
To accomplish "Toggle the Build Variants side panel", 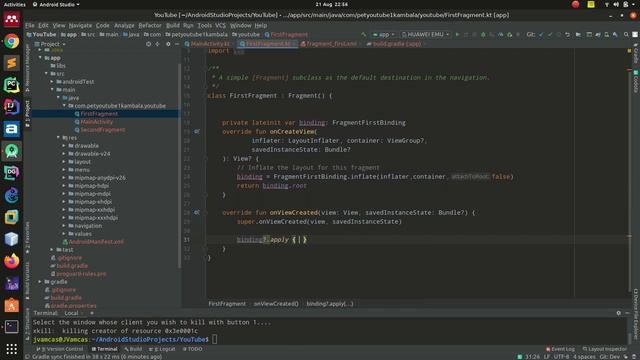I will (27, 280).
